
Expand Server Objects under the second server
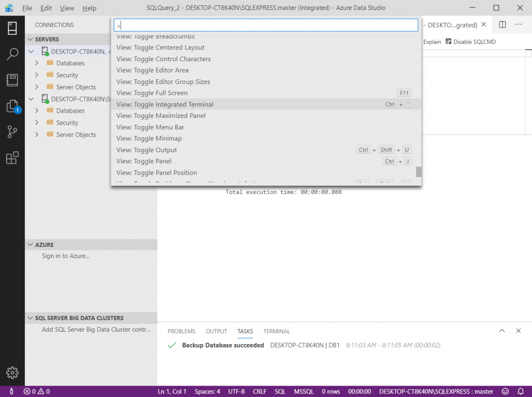coord(37,134)
